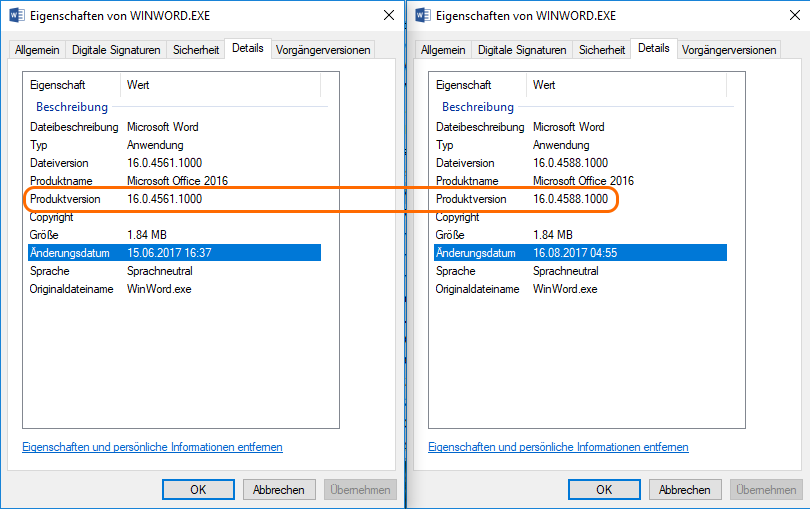Open the remove personal information link in the right dialog
810x509 pixels.
(558, 447)
